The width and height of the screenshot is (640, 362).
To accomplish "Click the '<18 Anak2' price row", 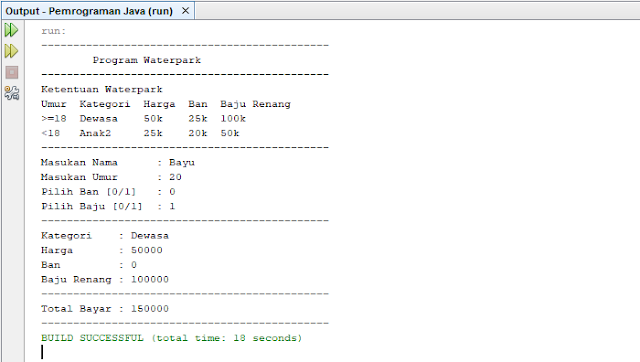I will point(140,133).
